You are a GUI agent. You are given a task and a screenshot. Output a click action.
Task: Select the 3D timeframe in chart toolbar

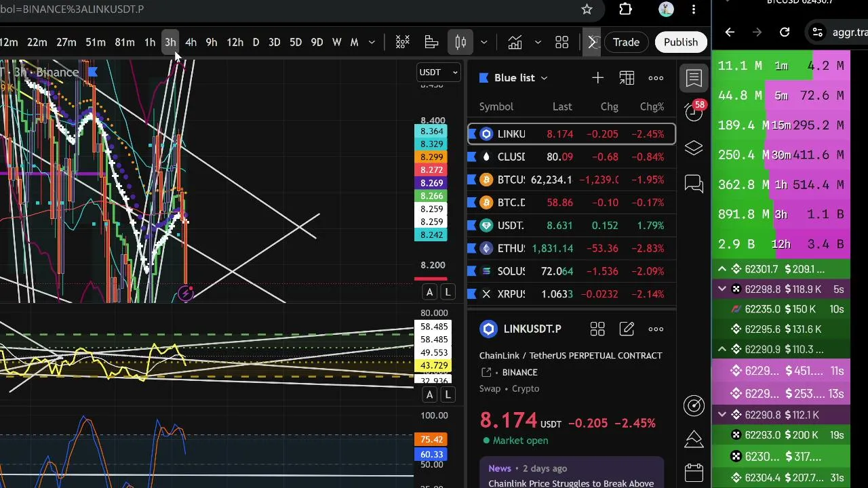[x=275, y=42]
